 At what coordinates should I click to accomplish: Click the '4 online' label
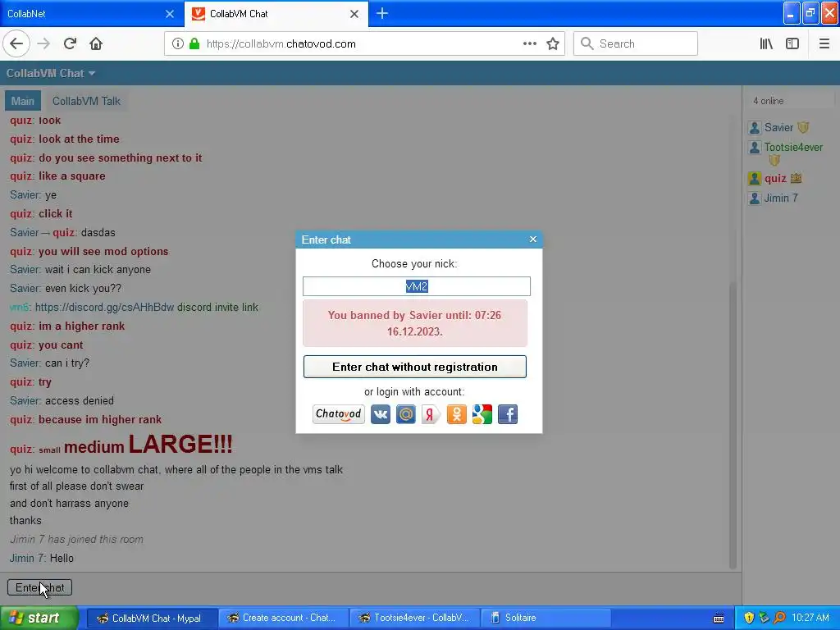coord(768,101)
